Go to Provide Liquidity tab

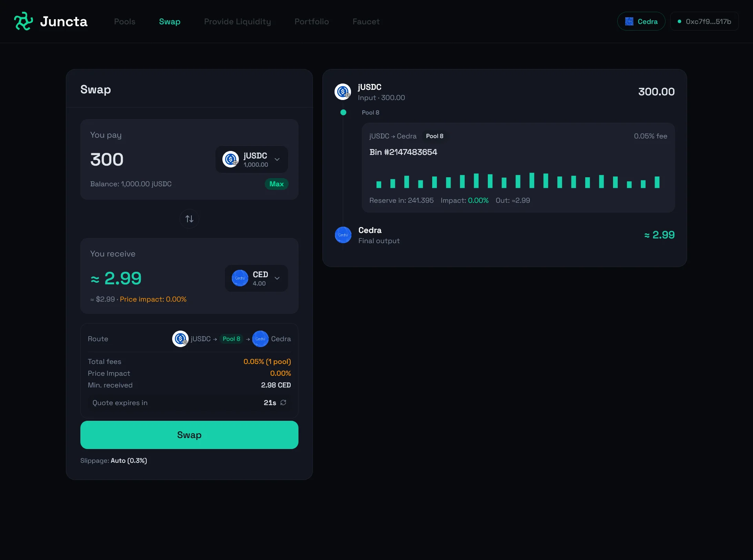coord(238,22)
